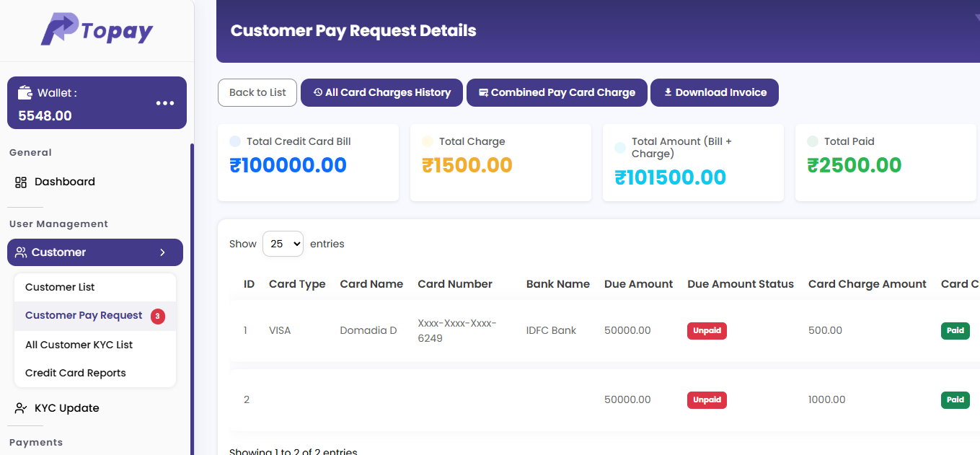Select All Customer KYC List
The height and width of the screenshot is (455, 980).
coord(79,345)
